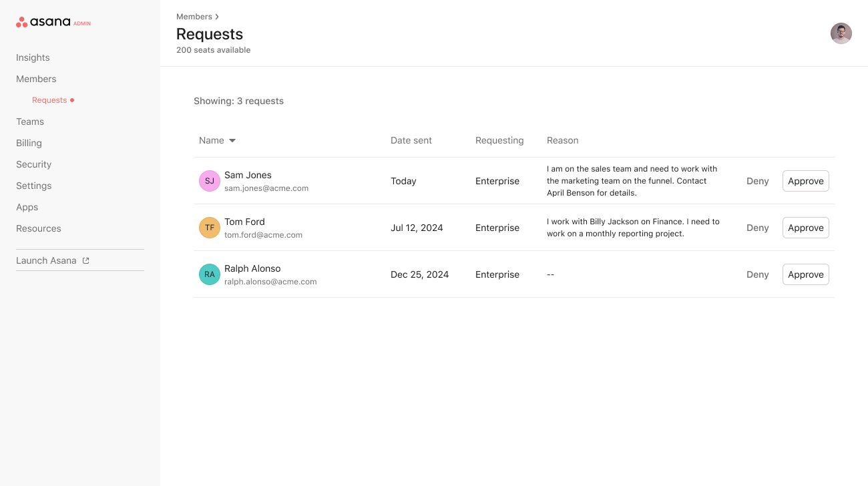Click Ralph Alonso's avatar initials
Viewport: 868px width, 486px height.
point(209,274)
